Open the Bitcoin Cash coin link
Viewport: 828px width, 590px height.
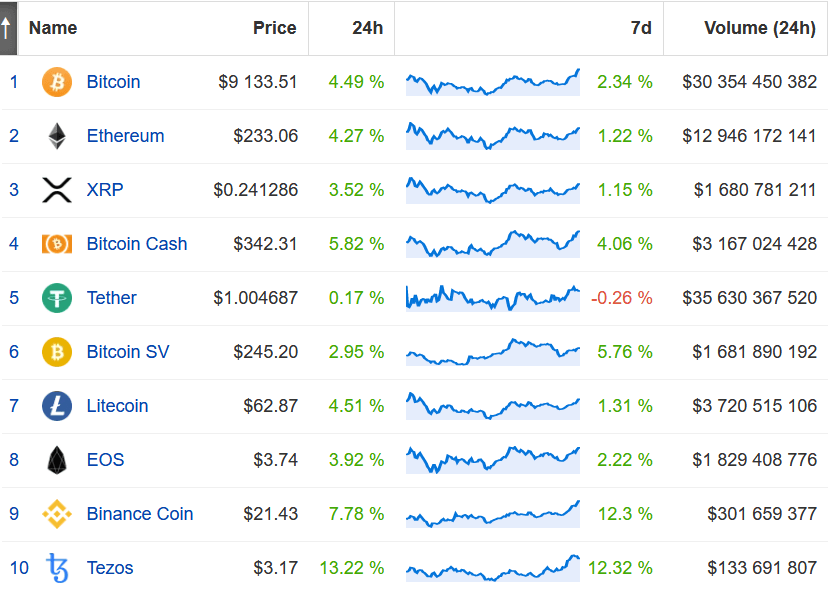click(x=137, y=244)
